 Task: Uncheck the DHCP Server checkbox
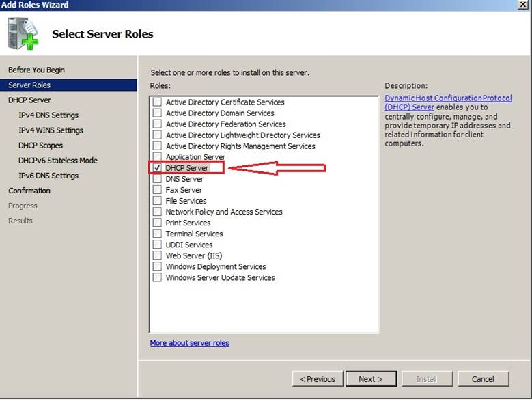coord(157,167)
